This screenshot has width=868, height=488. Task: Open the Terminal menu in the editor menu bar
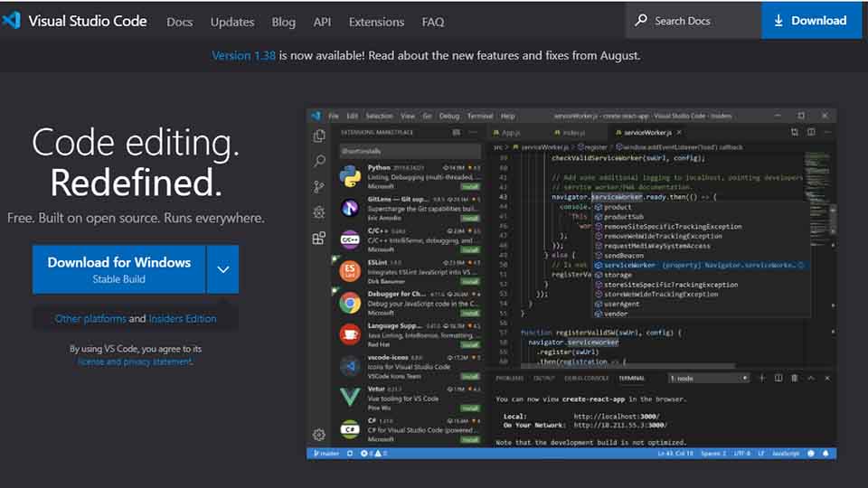tap(480, 117)
